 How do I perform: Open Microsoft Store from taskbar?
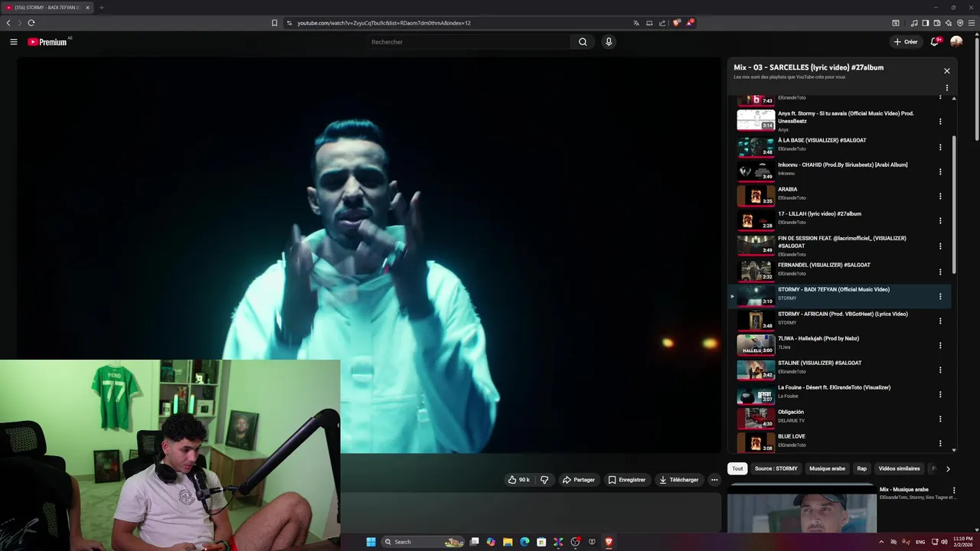pos(541,542)
